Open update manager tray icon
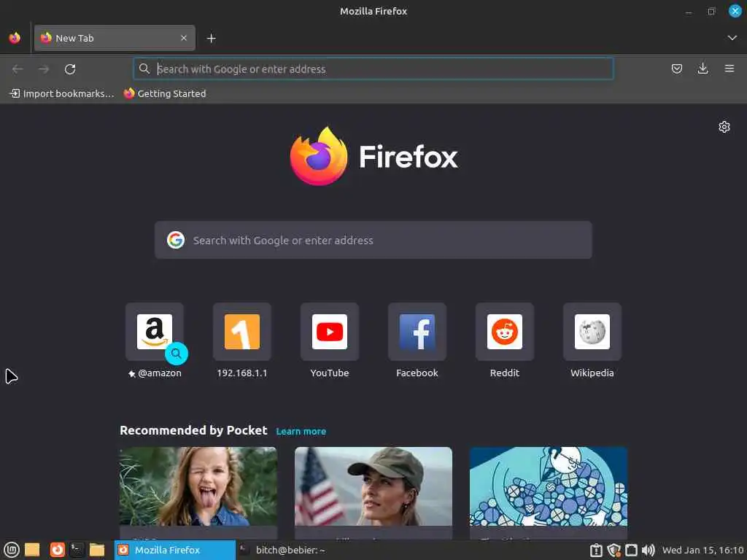 596,551
